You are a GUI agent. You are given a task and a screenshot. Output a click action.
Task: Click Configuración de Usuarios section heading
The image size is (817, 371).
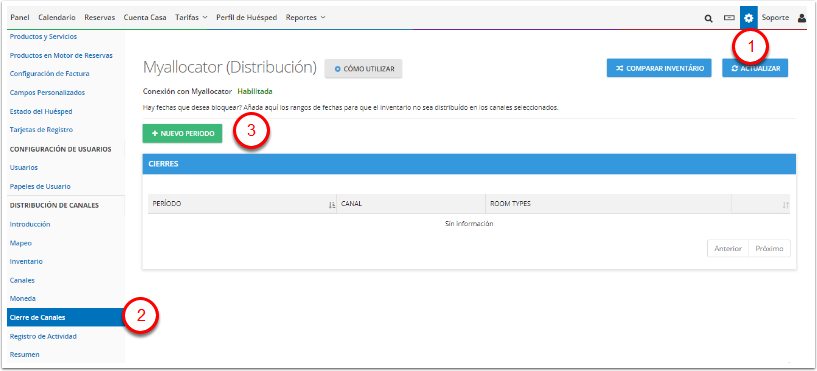pos(60,149)
